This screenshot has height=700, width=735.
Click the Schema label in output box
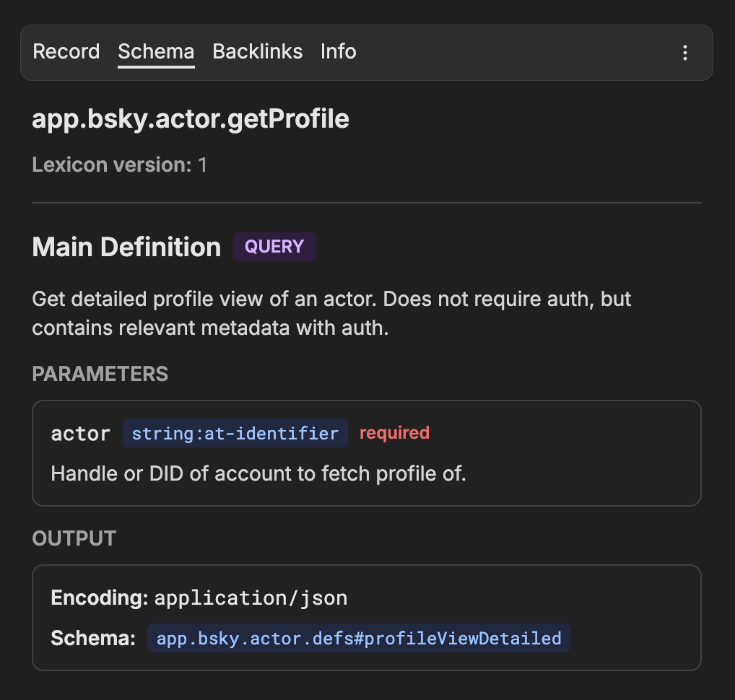tap(93, 639)
